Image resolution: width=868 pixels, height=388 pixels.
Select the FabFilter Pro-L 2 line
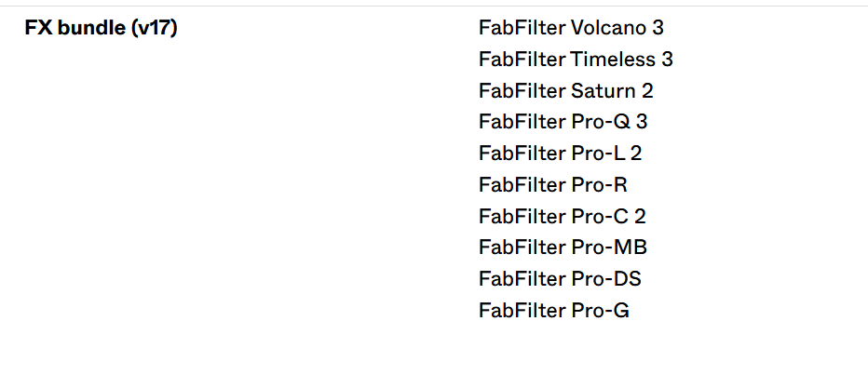pyautogui.click(x=560, y=154)
